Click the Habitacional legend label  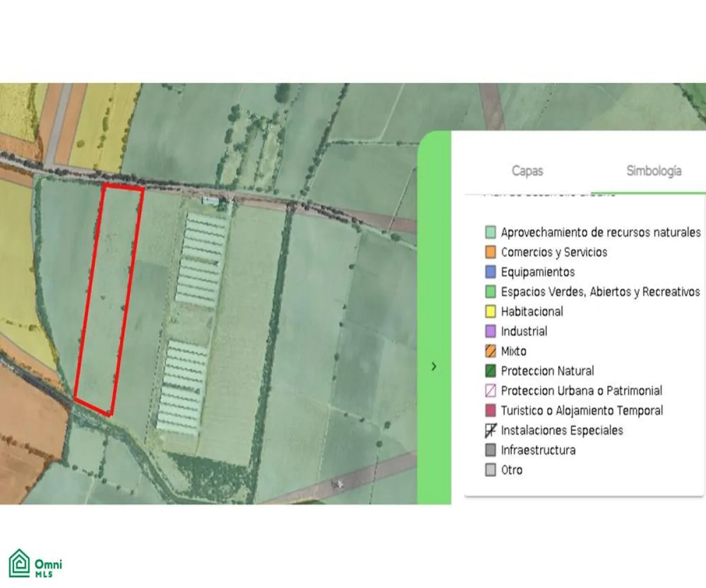point(532,312)
